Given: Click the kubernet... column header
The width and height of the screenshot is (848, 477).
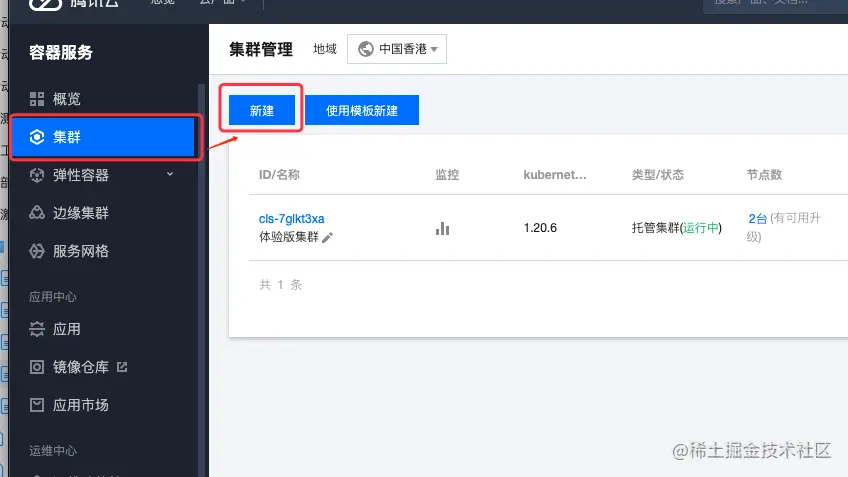Looking at the screenshot, I should 555,175.
